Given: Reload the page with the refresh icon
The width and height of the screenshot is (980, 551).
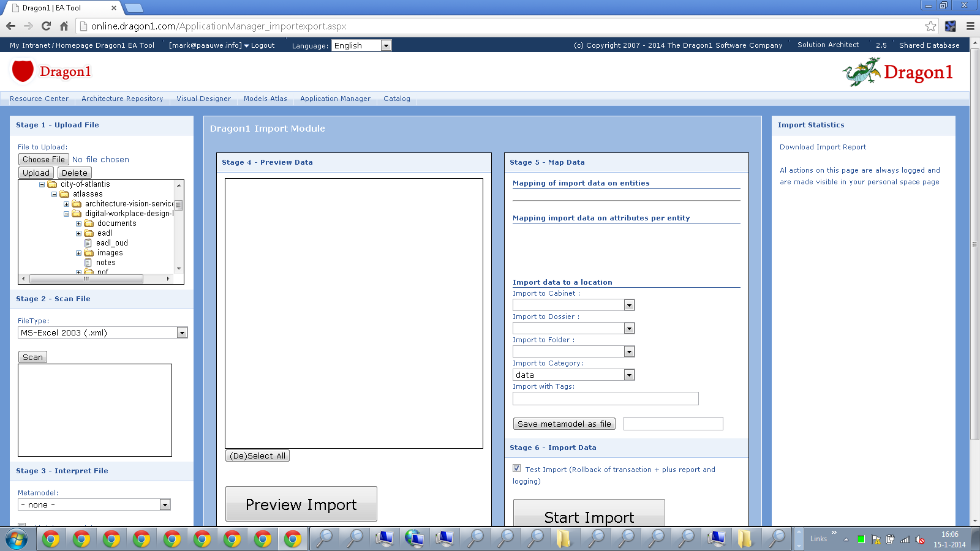Looking at the screenshot, I should point(46,26).
